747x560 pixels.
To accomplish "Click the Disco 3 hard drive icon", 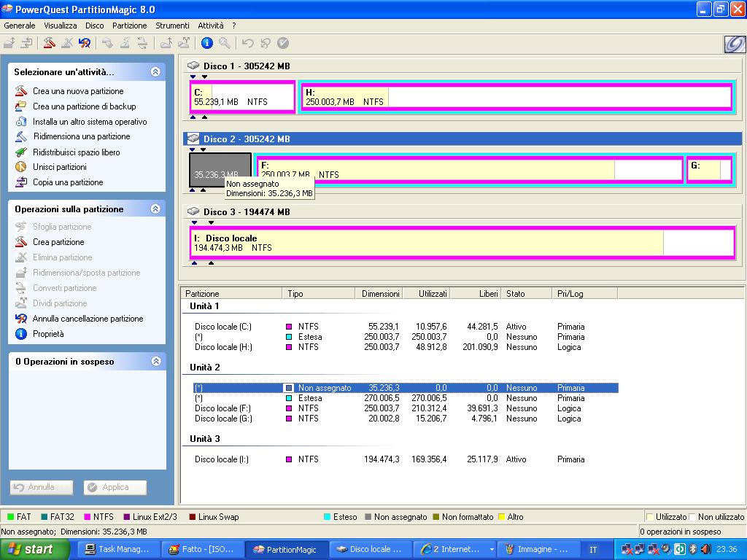I will (x=193, y=211).
